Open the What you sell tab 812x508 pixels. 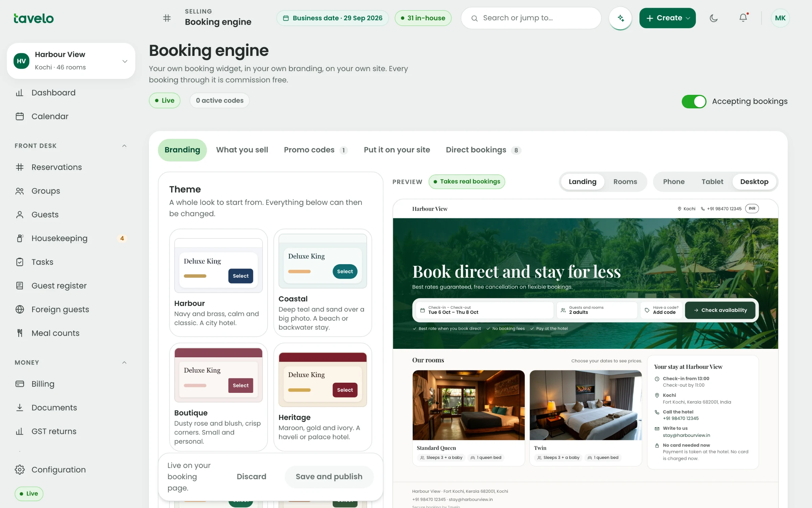click(242, 150)
